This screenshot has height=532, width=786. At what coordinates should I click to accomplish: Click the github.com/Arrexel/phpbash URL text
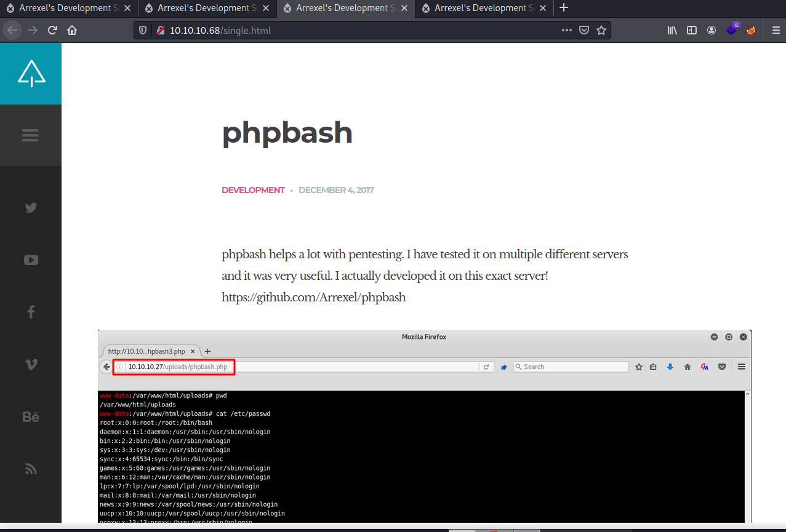point(314,298)
